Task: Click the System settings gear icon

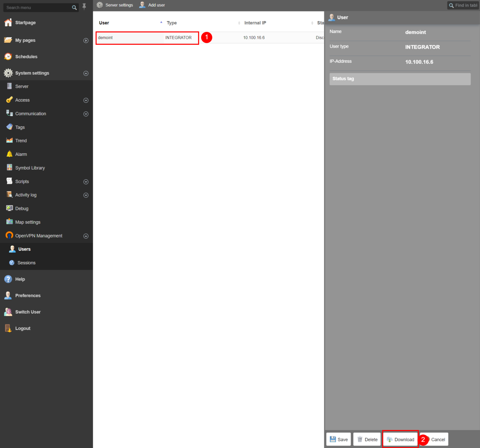Action: (8, 73)
